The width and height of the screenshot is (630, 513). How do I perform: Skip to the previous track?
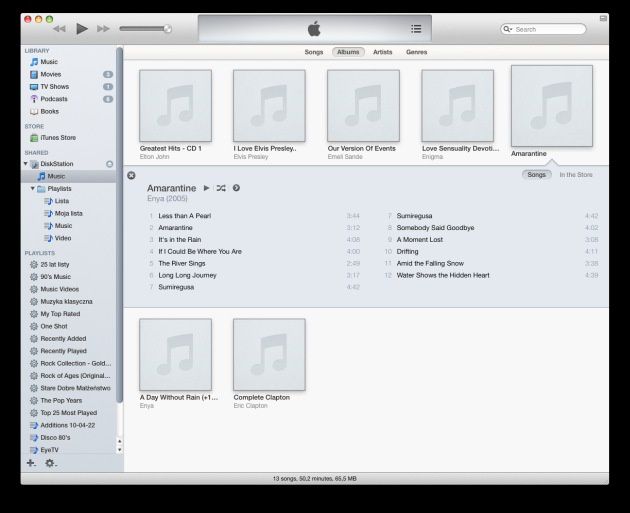(59, 29)
